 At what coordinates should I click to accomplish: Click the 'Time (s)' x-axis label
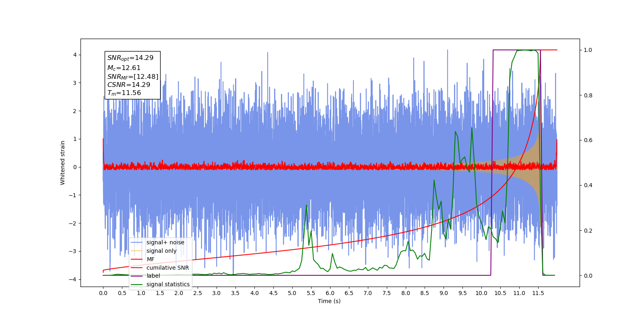[329, 301]
